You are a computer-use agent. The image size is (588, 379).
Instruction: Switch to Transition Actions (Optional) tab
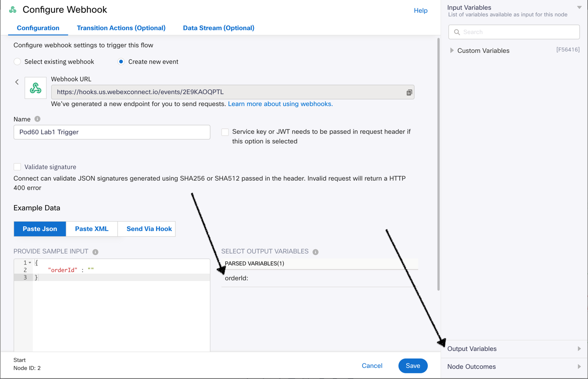tap(121, 28)
